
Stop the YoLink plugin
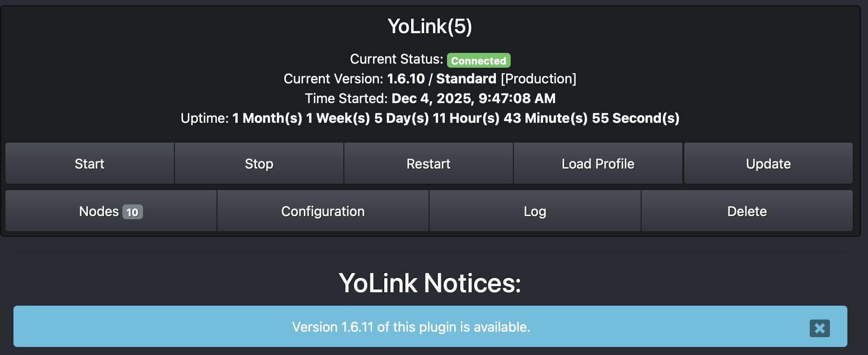tap(259, 164)
